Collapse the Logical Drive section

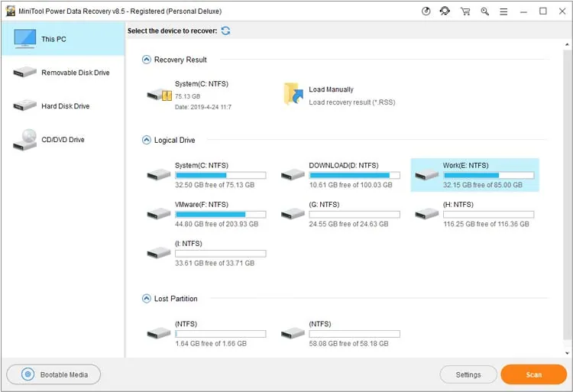(146, 140)
